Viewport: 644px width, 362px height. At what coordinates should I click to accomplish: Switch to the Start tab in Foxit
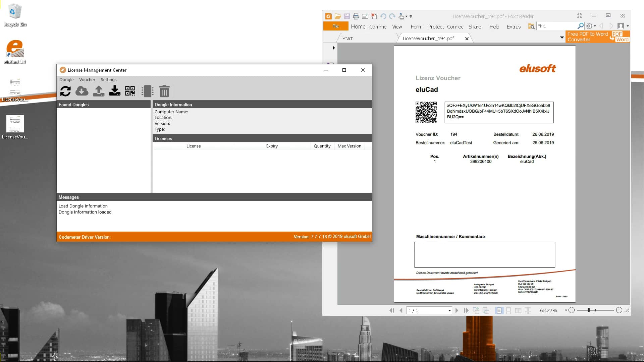pos(347,38)
